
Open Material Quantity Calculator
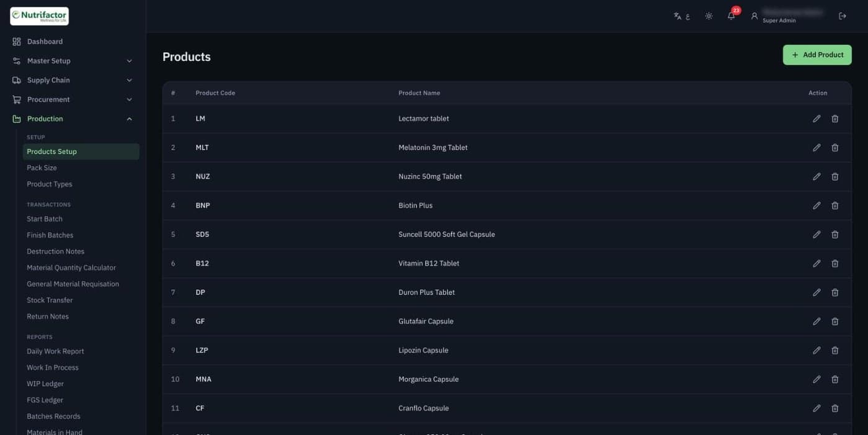[71, 267]
